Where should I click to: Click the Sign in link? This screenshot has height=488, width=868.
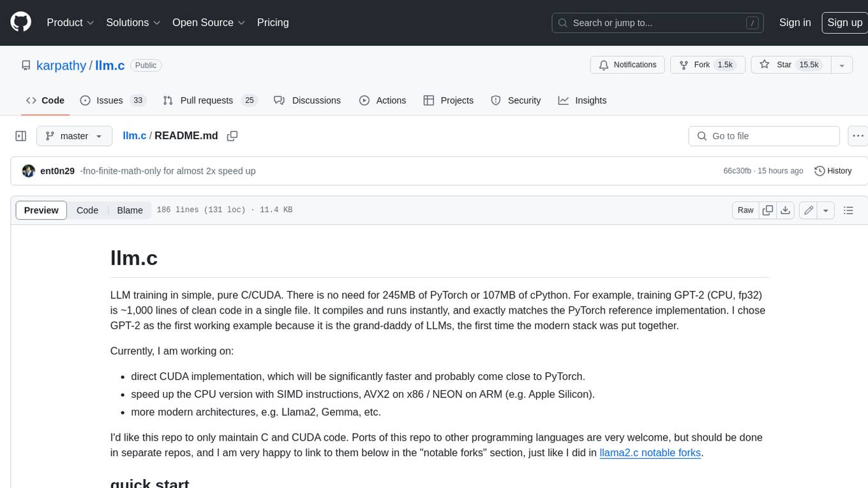[x=795, y=22]
